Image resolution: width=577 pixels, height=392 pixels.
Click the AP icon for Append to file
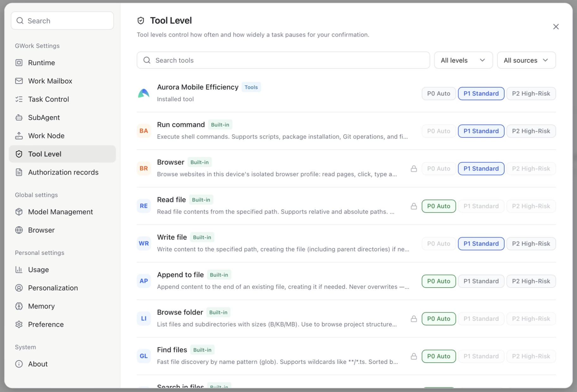(x=144, y=281)
